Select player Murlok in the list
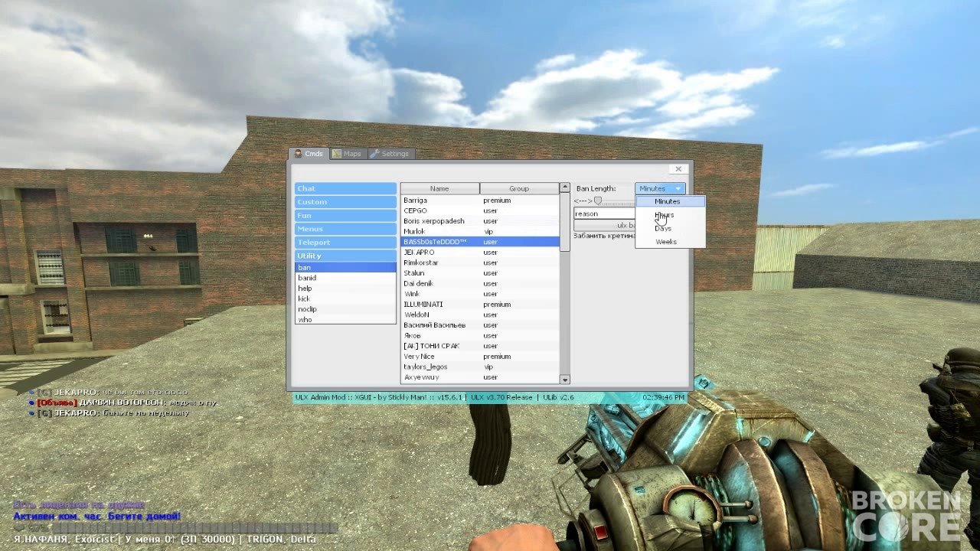980x551 pixels. (x=480, y=231)
